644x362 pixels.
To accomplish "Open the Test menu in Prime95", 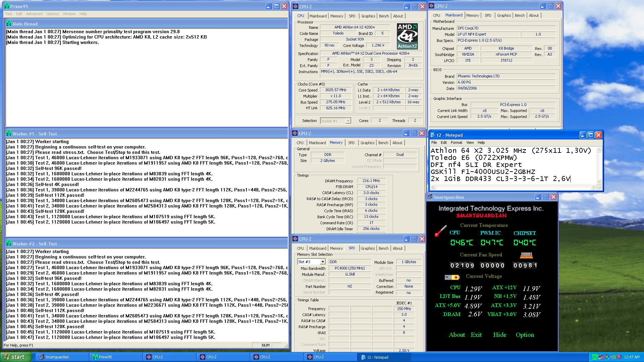I will tap(9, 14).
